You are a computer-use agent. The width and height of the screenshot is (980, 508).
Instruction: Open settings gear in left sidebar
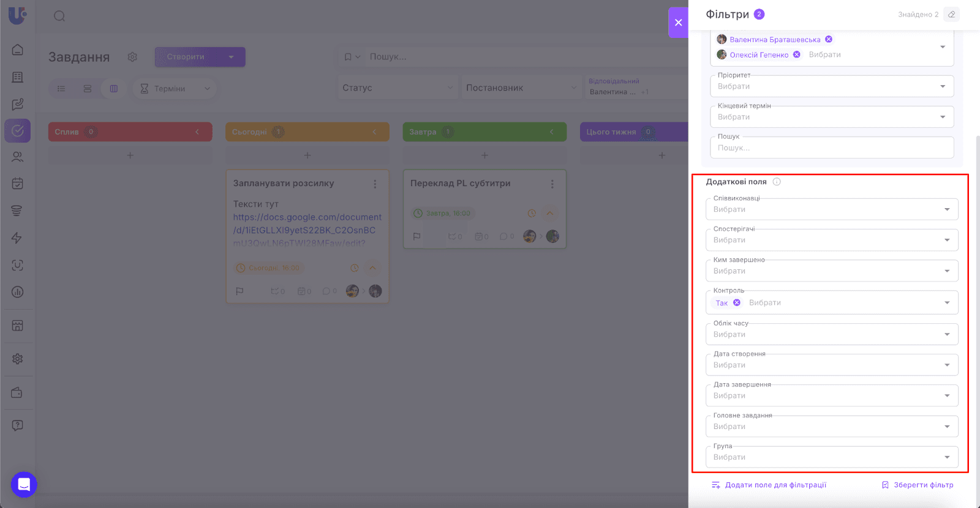pyautogui.click(x=18, y=359)
